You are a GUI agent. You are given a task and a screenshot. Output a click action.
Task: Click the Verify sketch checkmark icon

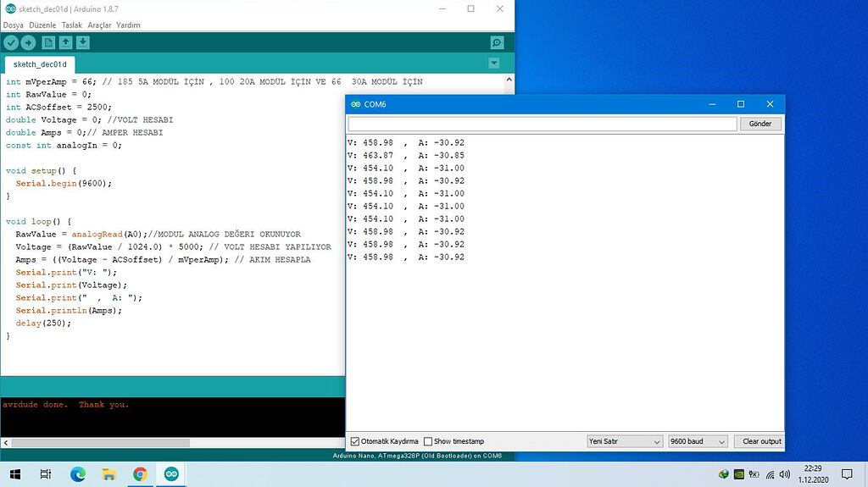[x=11, y=42]
